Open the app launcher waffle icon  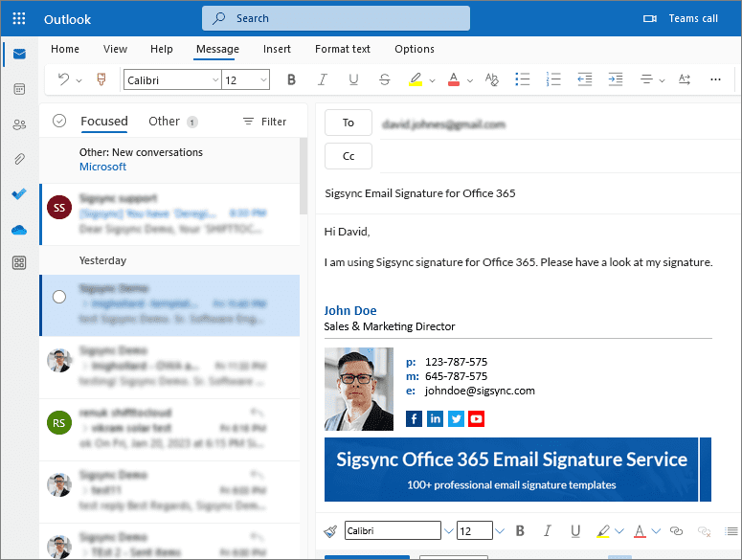click(19, 18)
